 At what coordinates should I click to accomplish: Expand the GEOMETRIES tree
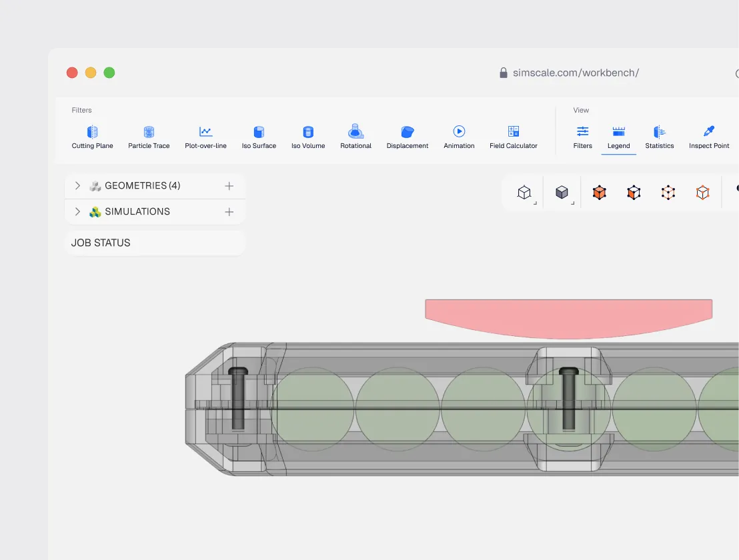[x=78, y=185]
